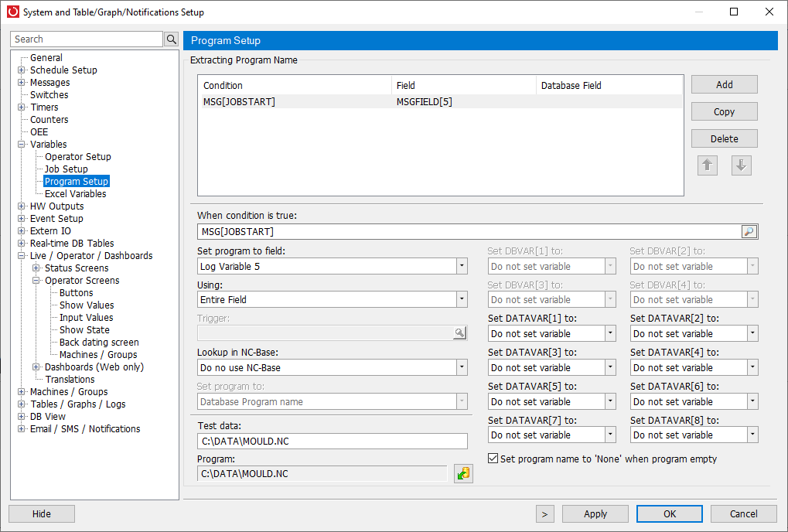788x532 pixels.
Task: Click the Cancel button
Action: [744, 514]
